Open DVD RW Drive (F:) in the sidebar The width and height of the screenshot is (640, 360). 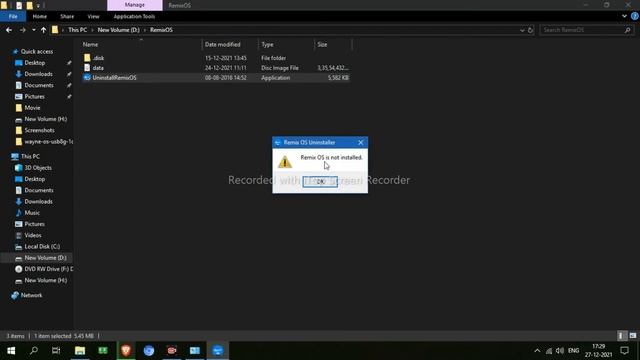pyautogui.click(x=49, y=269)
